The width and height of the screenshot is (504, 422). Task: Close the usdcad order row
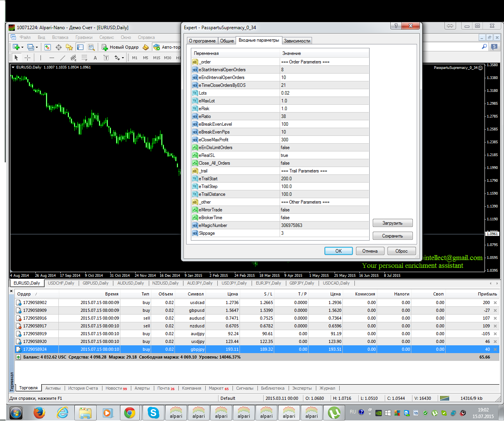(x=495, y=302)
